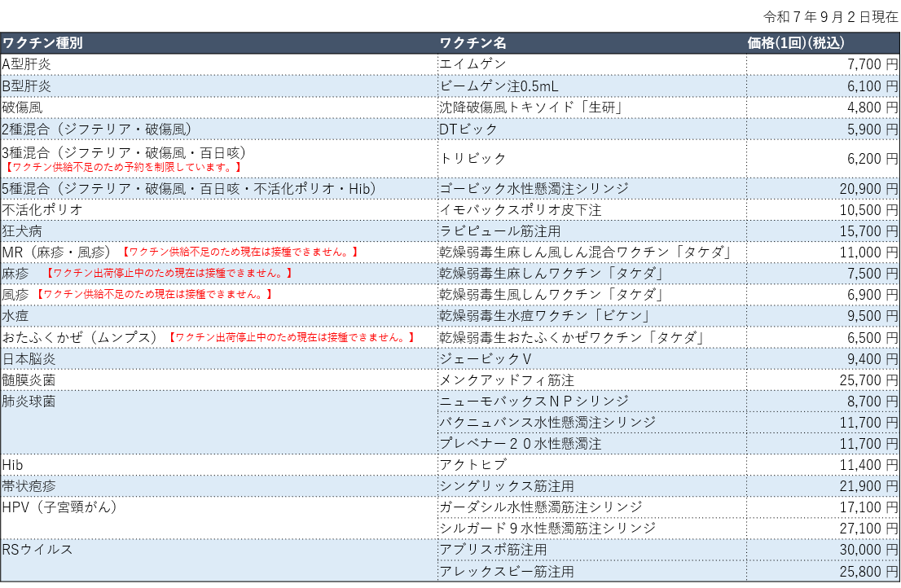Select the 麻疹 vaccine type label

tap(15, 274)
